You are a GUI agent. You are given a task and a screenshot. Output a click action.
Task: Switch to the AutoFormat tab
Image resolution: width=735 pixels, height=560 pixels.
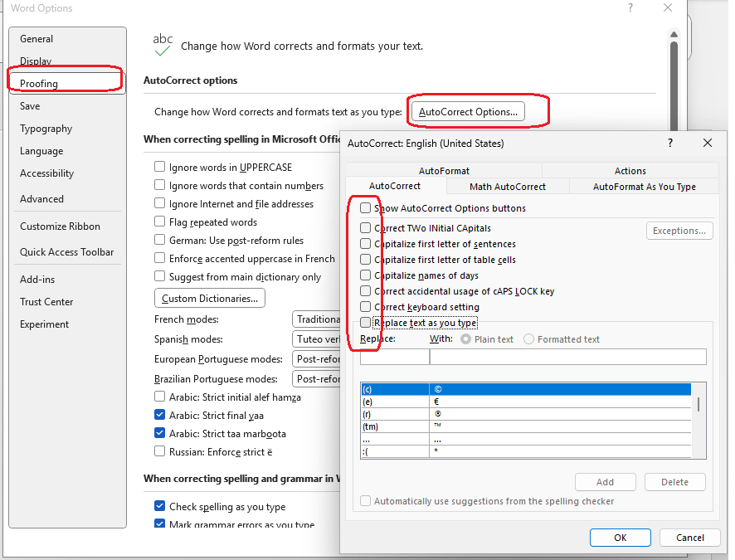444,171
